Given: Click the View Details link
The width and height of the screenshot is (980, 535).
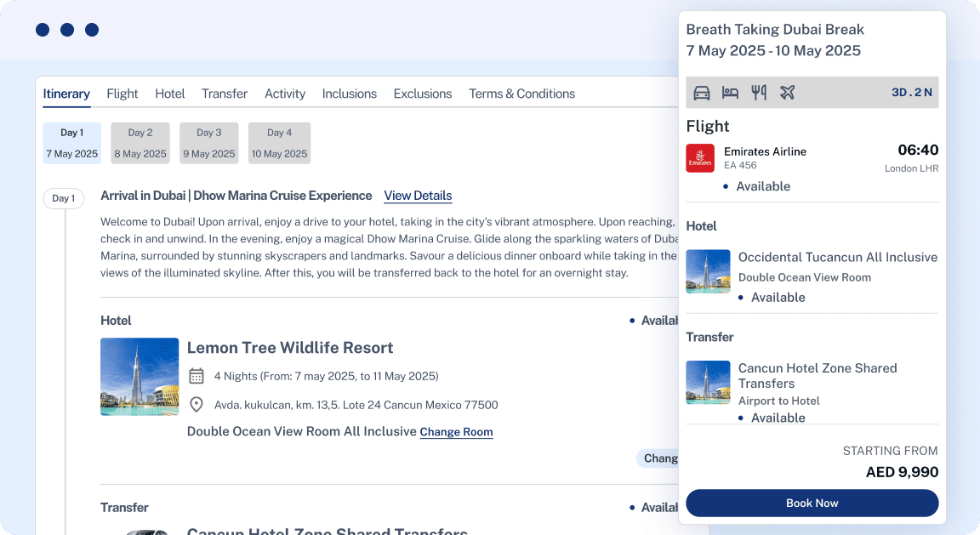Looking at the screenshot, I should 418,196.
